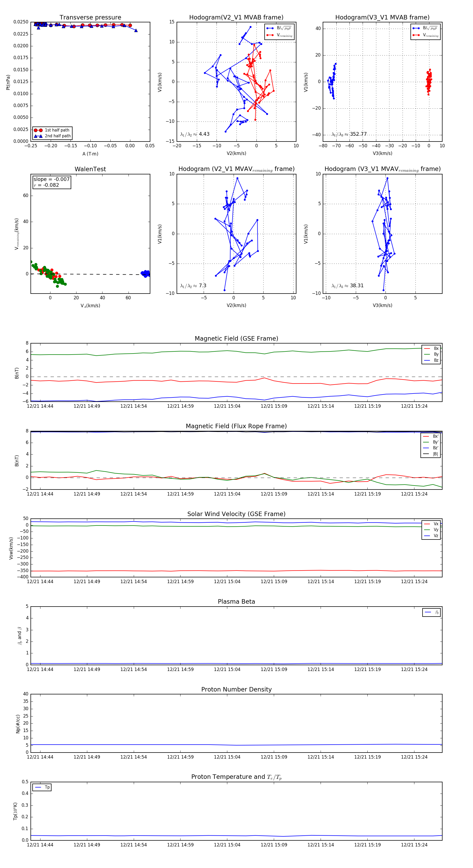Click '12/21 15:04' tick on Plasma Beta axis
Viewport: 473px width, 868px height.
pyautogui.click(x=227, y=669)
